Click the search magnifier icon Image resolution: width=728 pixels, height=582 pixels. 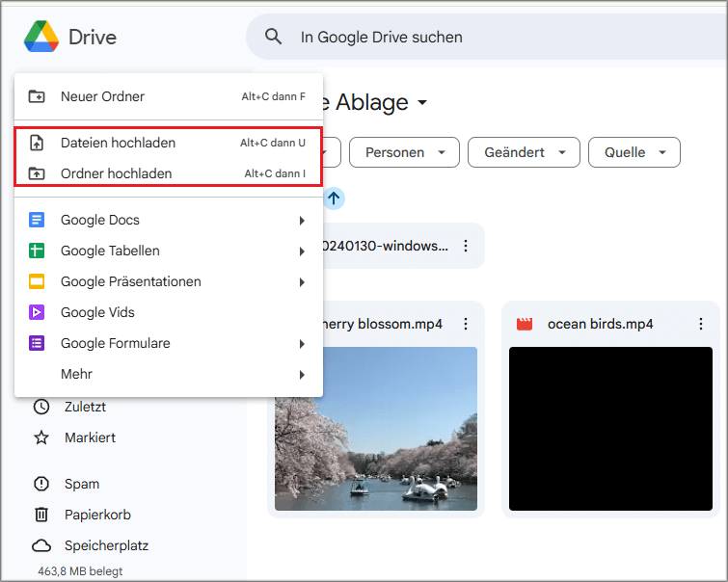(273, 37)
